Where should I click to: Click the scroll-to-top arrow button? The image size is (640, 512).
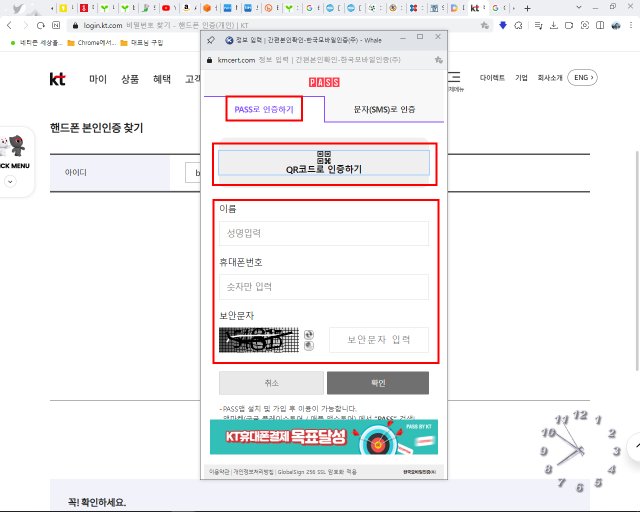[635, 447]
